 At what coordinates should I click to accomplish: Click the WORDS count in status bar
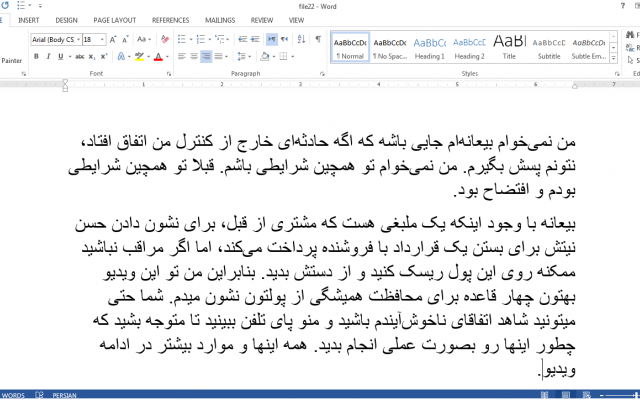pos(13,395)
